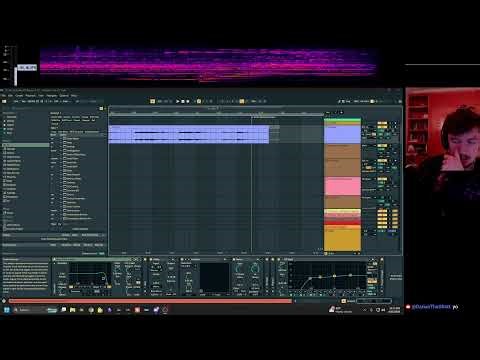Arm recording with the transport Record button
480x360 pixels.
pos(188,101)
